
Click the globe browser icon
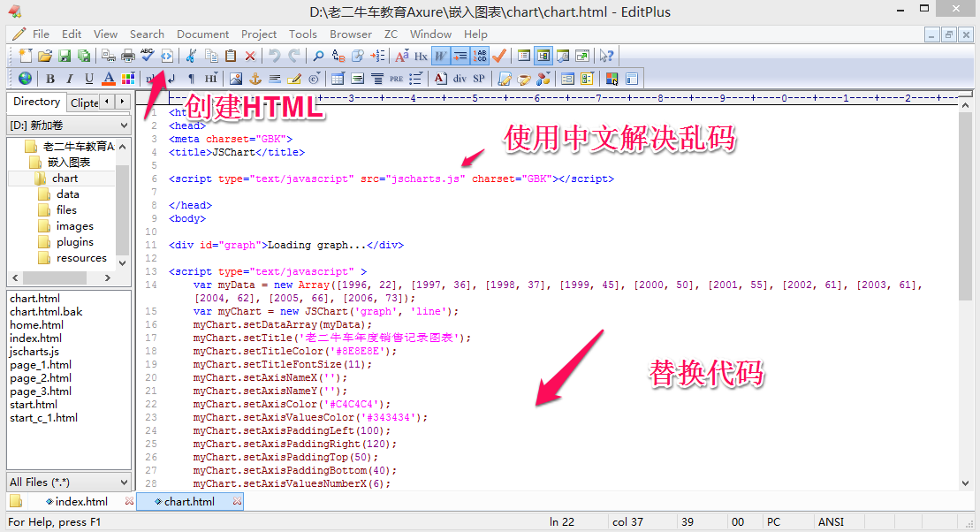click(x=25, y=79)
